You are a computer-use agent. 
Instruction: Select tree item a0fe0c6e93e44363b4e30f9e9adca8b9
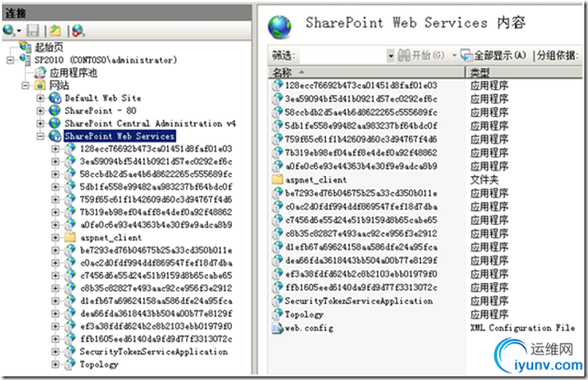point(156,225)
